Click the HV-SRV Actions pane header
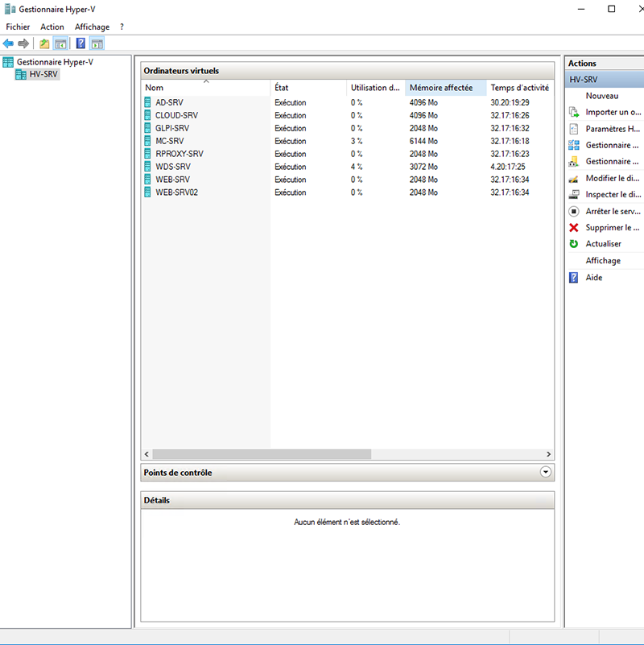 click(605, 79)
